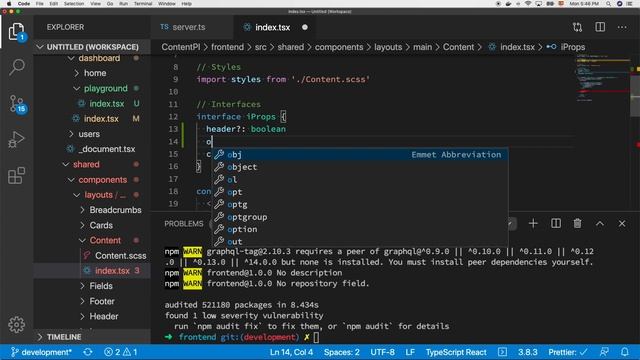Screen dimensions: 640x360
Task: Click the Synchronize Changes icon in the status bar
Action: pos(87,352)
